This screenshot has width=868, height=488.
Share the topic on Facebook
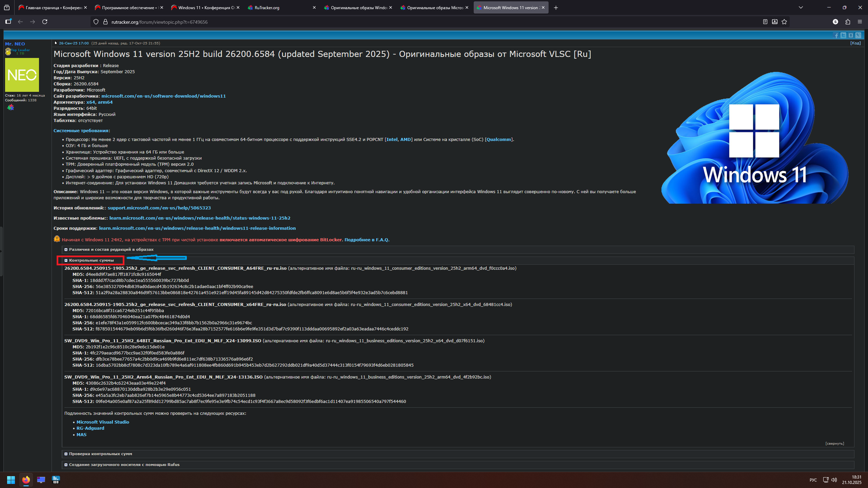pyautogui.click(x=836, y=35)
